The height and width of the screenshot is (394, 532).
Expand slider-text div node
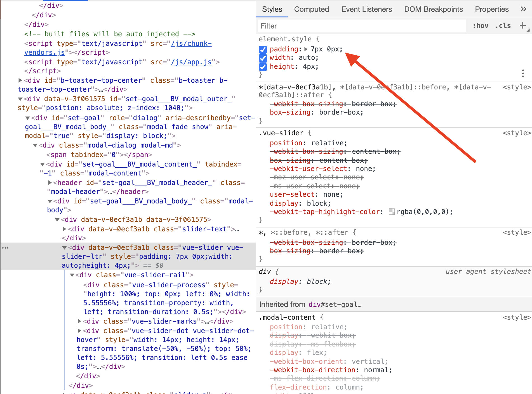pyautogui.click(x=64, y=229)
